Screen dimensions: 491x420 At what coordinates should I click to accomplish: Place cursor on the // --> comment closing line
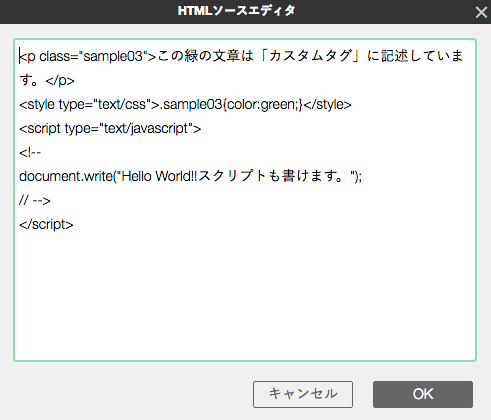click(x=35, y=201)
